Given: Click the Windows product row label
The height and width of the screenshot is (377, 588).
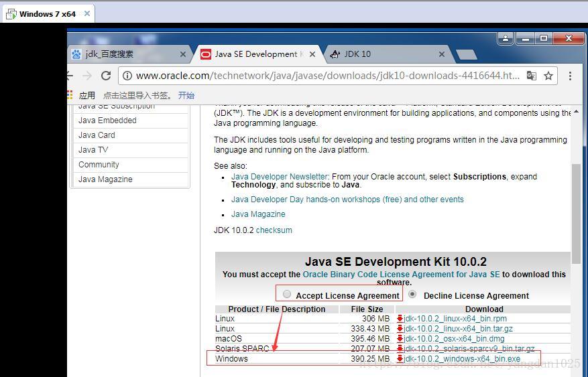Looking at the screenshot, I should tap(231, 359).
